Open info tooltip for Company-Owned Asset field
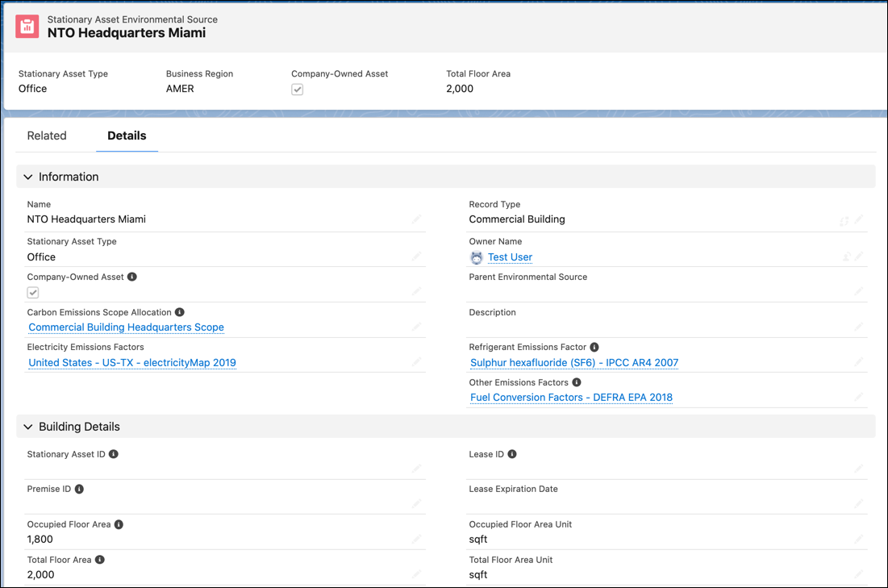This screenshot has width=888, height=588. (132, 277)
